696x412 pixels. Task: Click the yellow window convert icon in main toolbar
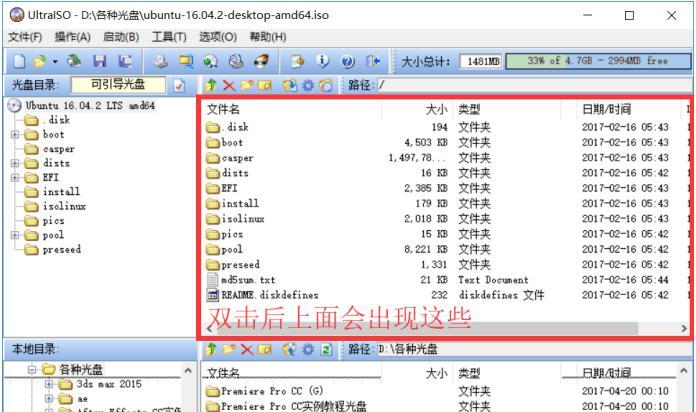pyautogui.click(x=186, y=61)
